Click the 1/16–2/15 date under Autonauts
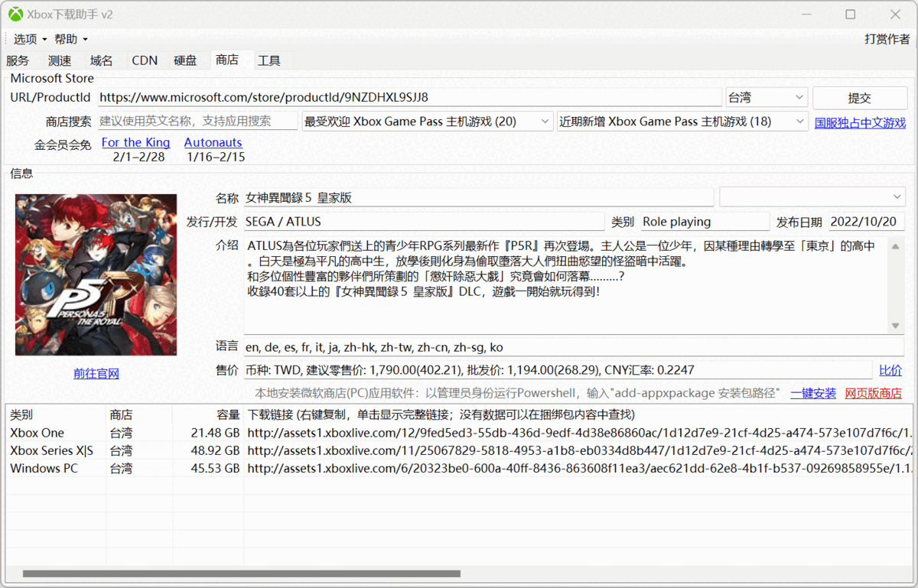Image resolution: width=918 pixels, height=588 pixels. pos(216,157)
